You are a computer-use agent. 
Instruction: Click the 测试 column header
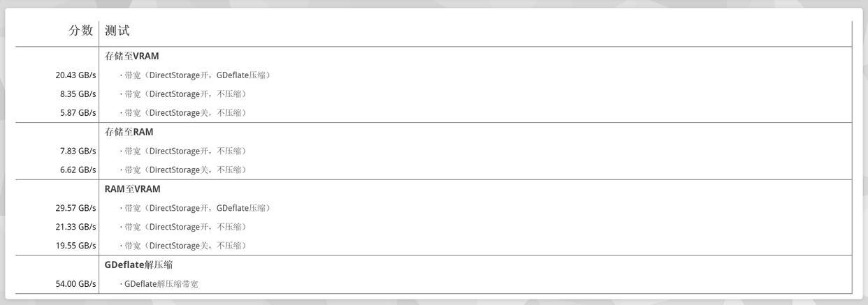click(x=117, y=31)
